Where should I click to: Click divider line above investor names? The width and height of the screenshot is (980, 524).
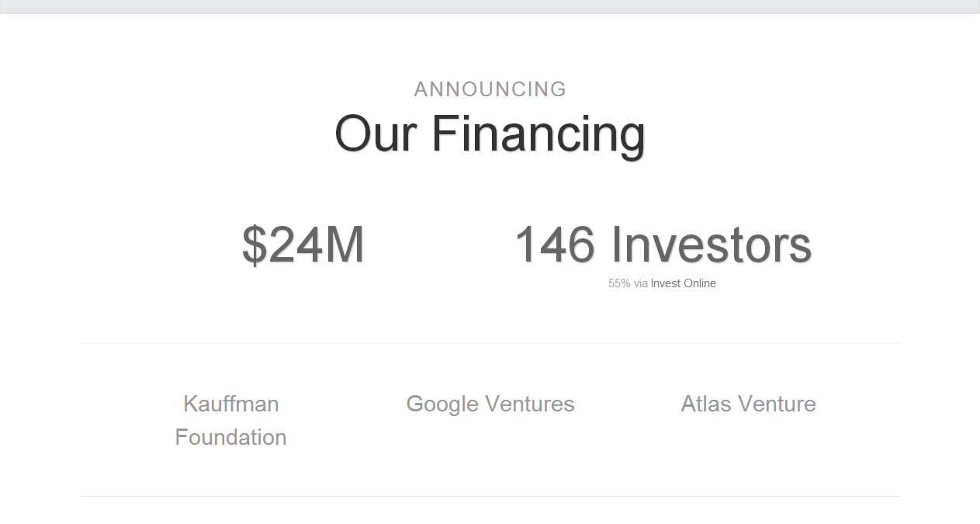coord(490,343)
